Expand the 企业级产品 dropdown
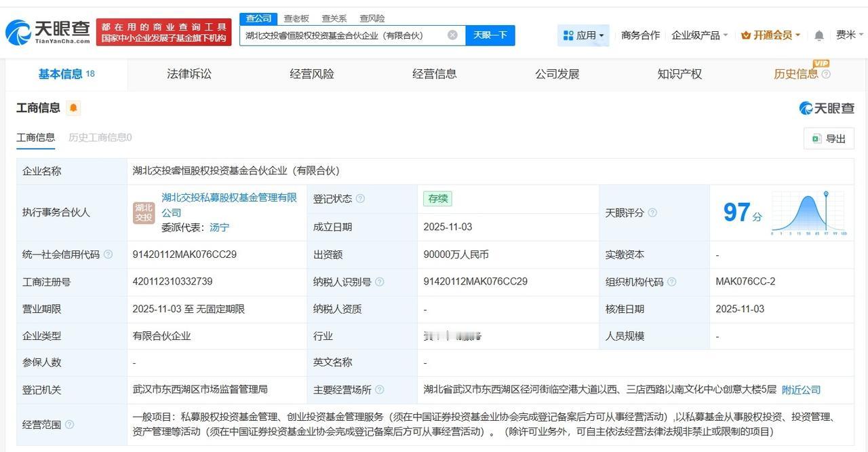868x452 pixels. tap(700, 35)
